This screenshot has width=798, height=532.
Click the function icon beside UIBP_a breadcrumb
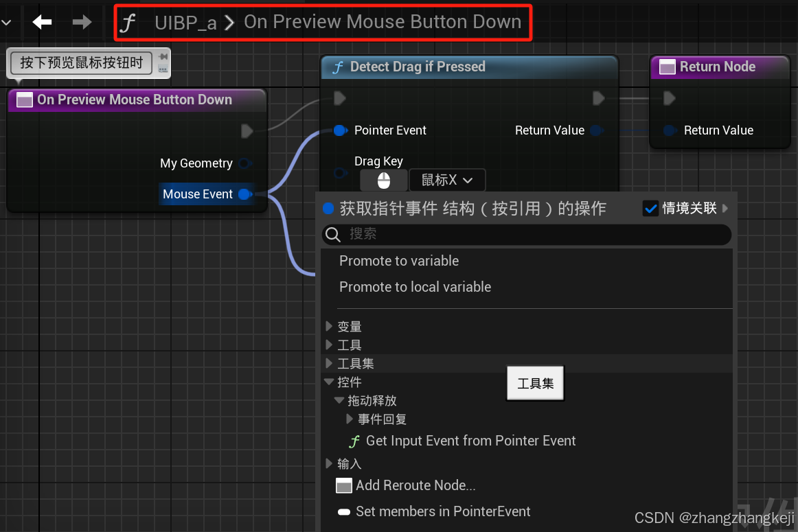tap(128, 23)
